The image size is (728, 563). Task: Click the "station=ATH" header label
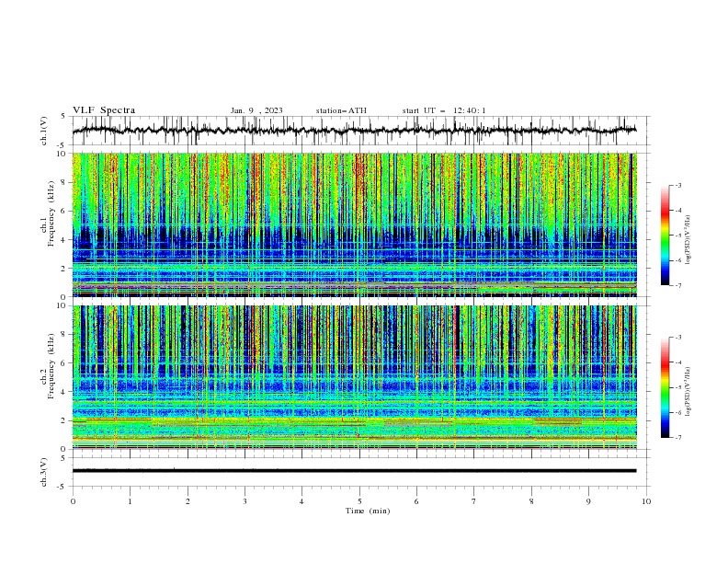(341, 110)
